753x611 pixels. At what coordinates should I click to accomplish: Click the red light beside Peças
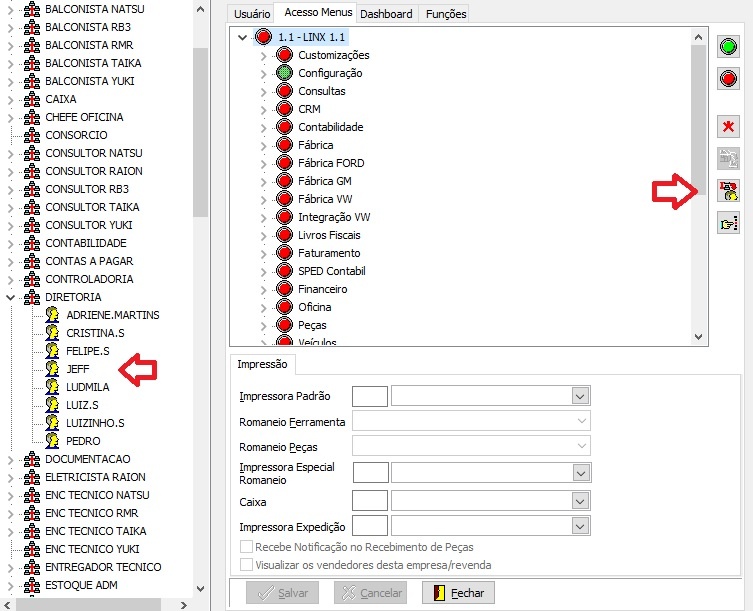(284, 325)
